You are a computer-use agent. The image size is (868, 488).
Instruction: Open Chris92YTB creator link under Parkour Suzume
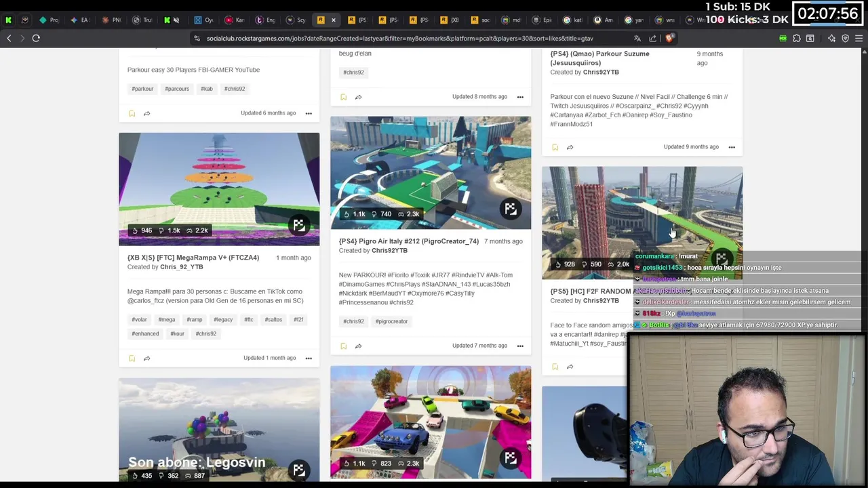click(601, 72)
